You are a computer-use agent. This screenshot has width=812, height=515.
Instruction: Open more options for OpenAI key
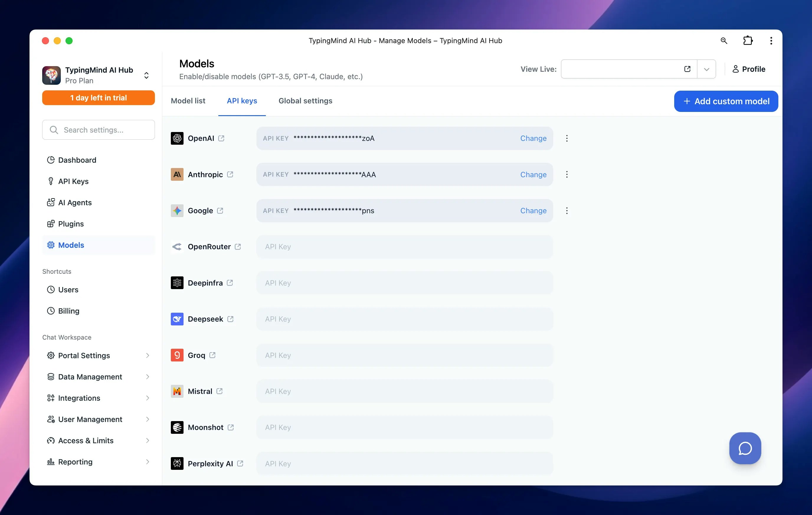pyautogui.click(x=567, y=138)
